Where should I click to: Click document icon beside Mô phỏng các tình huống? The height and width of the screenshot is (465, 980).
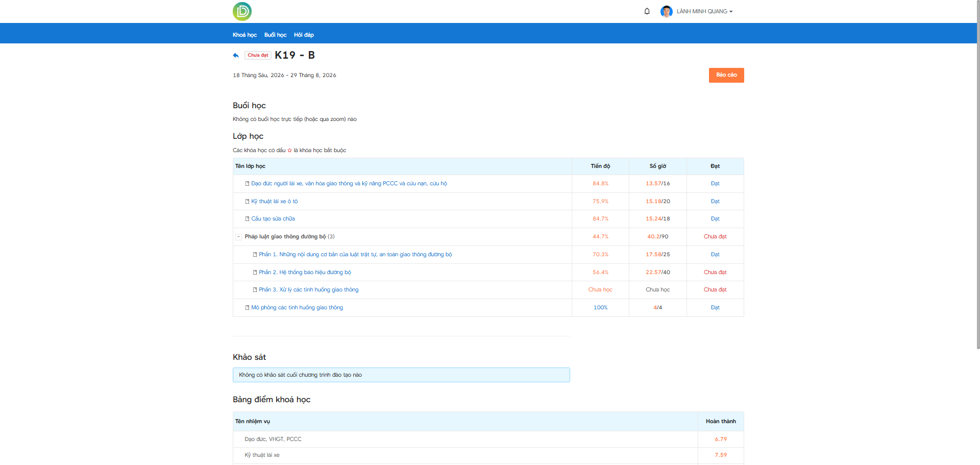248,308
